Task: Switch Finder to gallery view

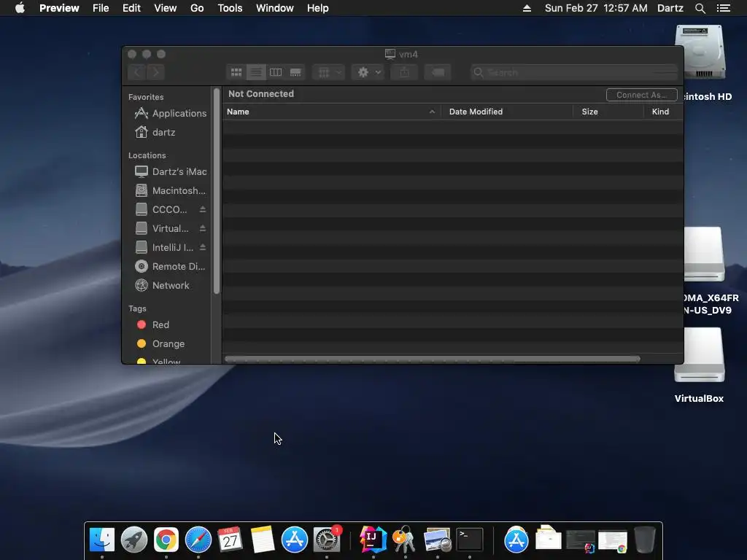Action: (295, 72)
